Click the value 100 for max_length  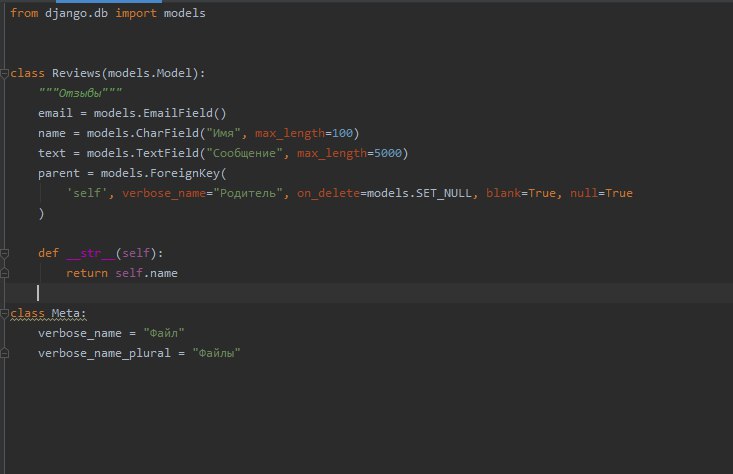tap(342, 133)
